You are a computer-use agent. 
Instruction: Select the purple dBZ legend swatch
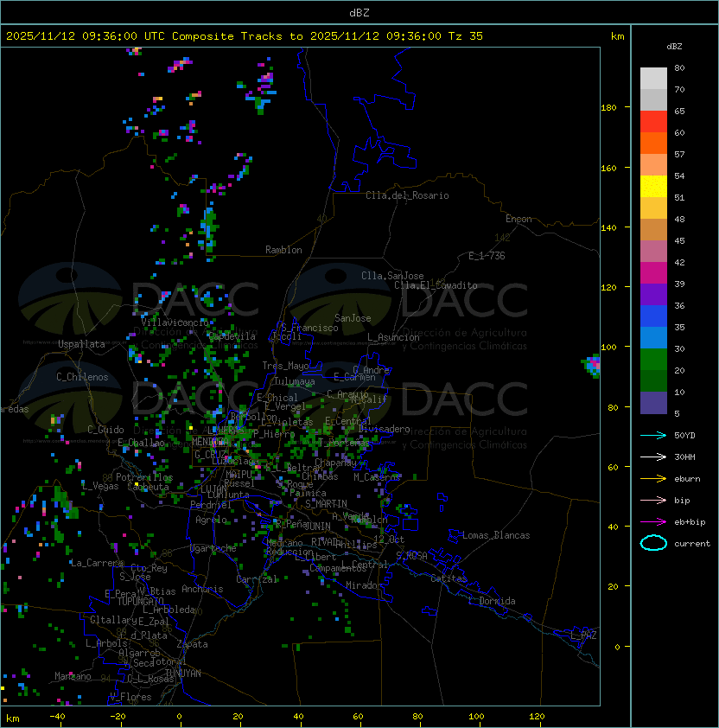point(653,294)
